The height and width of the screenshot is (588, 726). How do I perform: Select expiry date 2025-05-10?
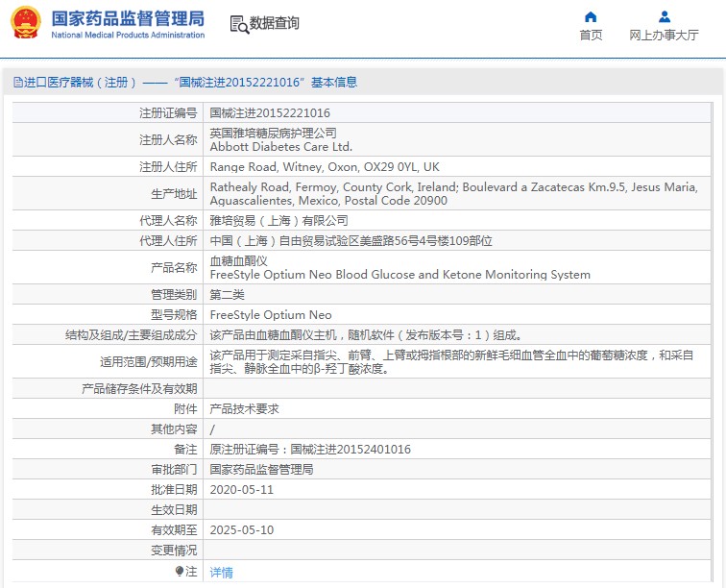pos(242,530)
